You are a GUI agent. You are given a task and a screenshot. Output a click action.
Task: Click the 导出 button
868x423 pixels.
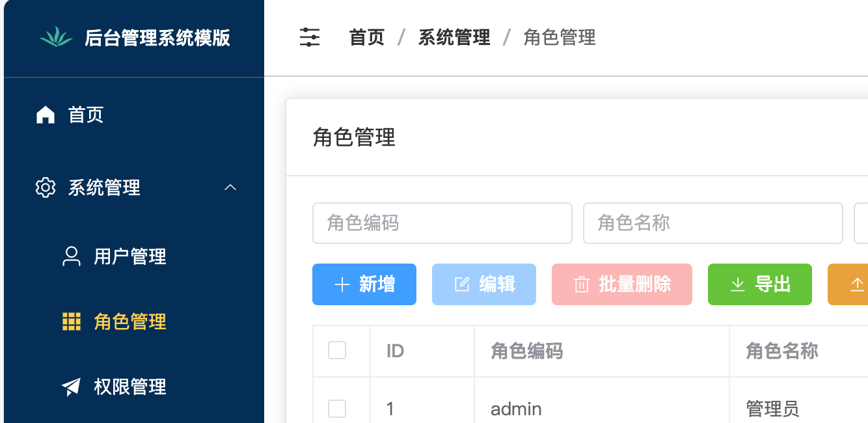[x=760, y=284]
